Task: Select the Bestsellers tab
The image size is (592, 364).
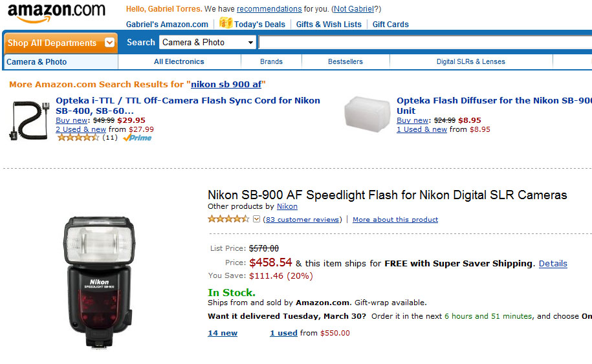Action: (x=345, y=62)
